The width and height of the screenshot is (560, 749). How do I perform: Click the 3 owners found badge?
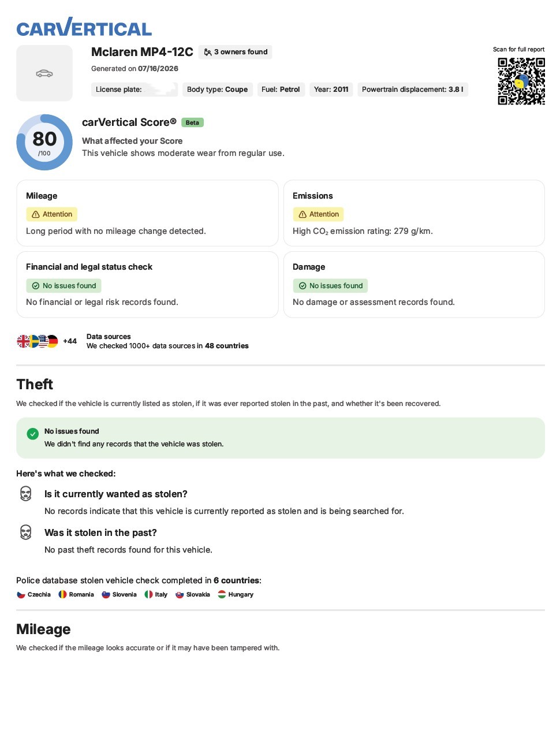pyautogui.click(x=236, y=52)
